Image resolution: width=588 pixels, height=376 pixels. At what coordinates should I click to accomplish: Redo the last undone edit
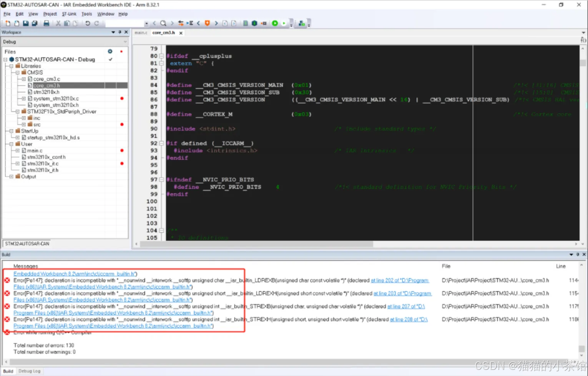click(96, 23)
